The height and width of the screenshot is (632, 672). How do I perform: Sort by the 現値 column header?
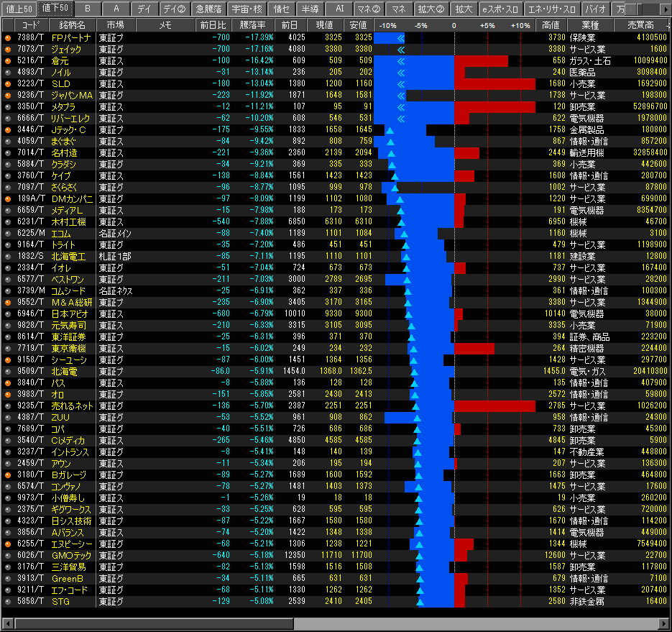(x=324, y=25)
